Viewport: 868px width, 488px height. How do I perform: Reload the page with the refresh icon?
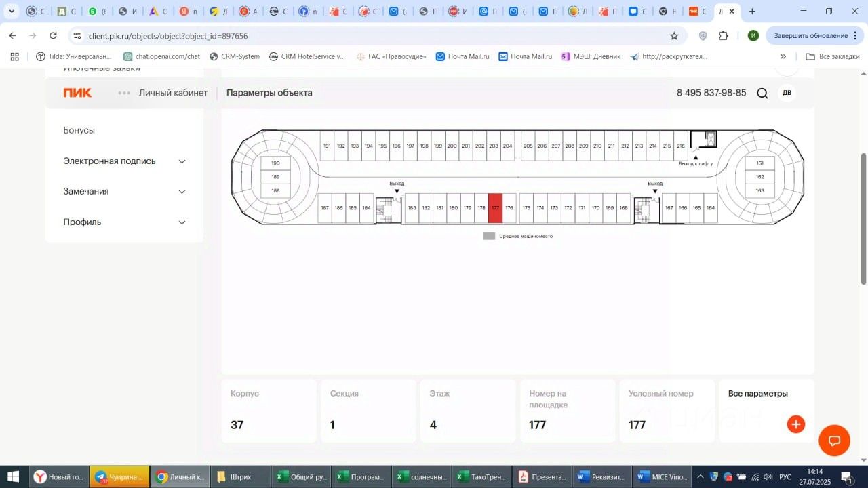[53, 36]
